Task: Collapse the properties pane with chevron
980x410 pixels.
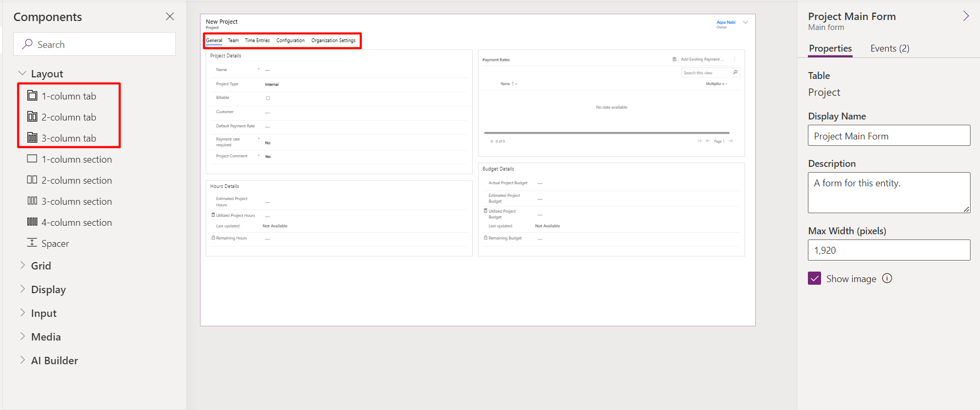Action: coord(966,16)
